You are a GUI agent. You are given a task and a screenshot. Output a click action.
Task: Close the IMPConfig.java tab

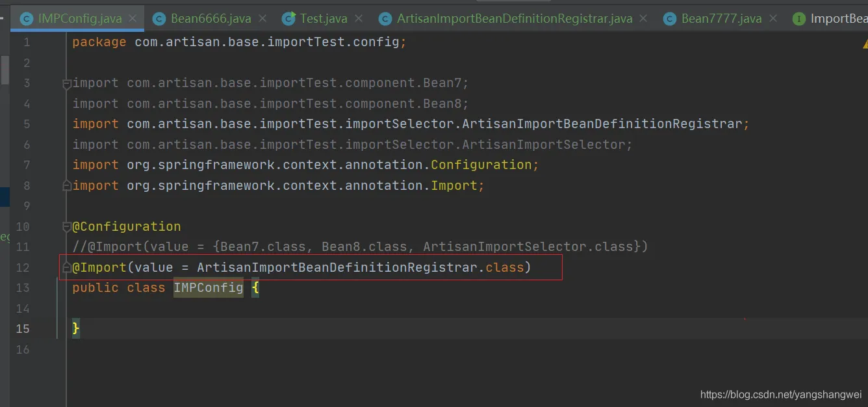133,19
